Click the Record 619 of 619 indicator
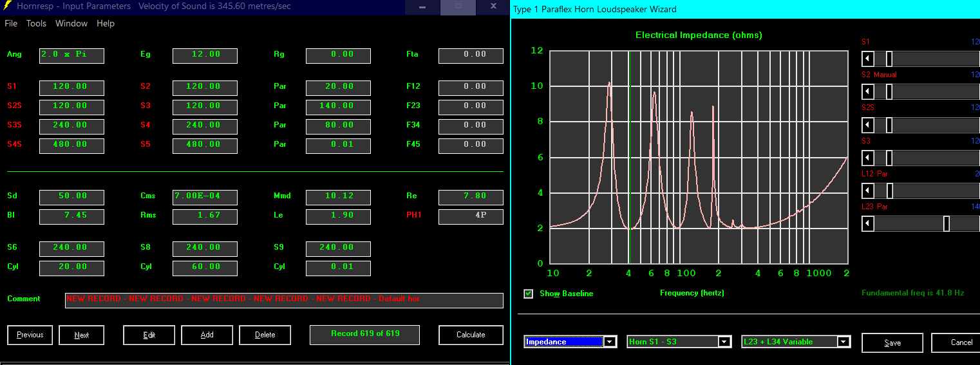 click(x=364, y=335)
